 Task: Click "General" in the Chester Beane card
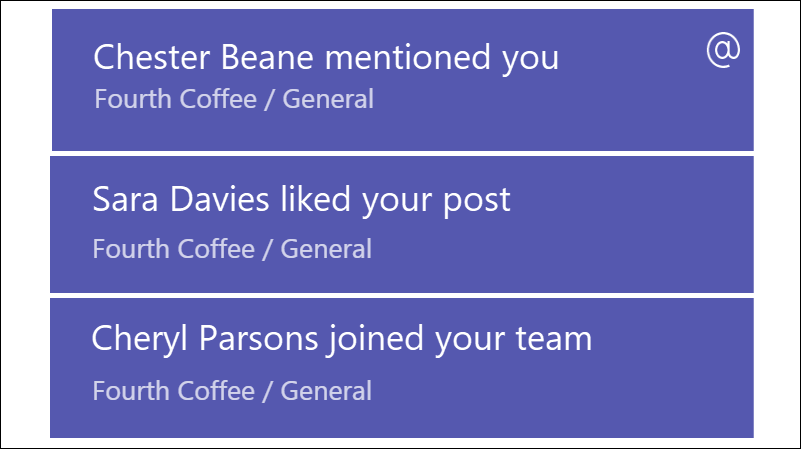click(328, 99)
